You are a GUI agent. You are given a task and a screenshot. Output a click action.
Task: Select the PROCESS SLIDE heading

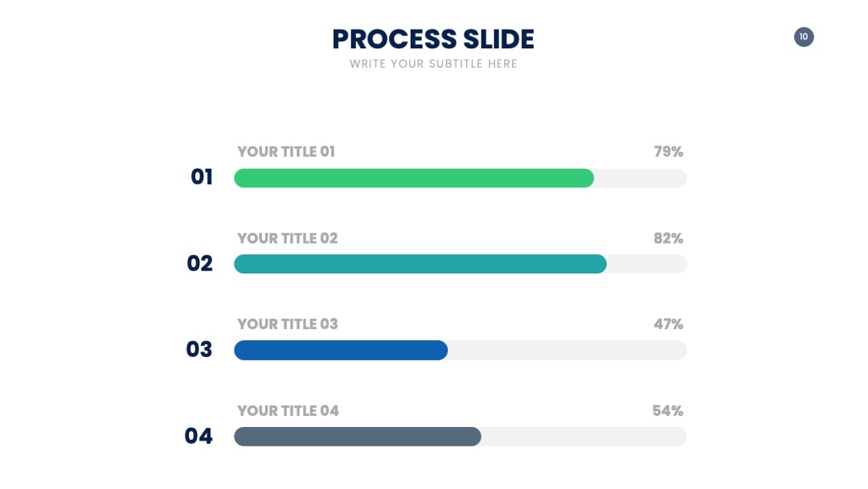[x=433, y=39]
